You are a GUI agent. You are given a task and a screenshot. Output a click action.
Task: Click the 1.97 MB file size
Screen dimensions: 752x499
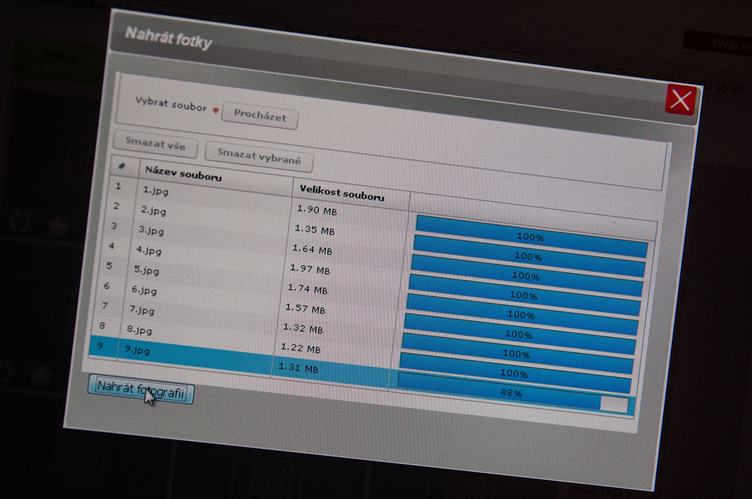(x=310, y=269)
